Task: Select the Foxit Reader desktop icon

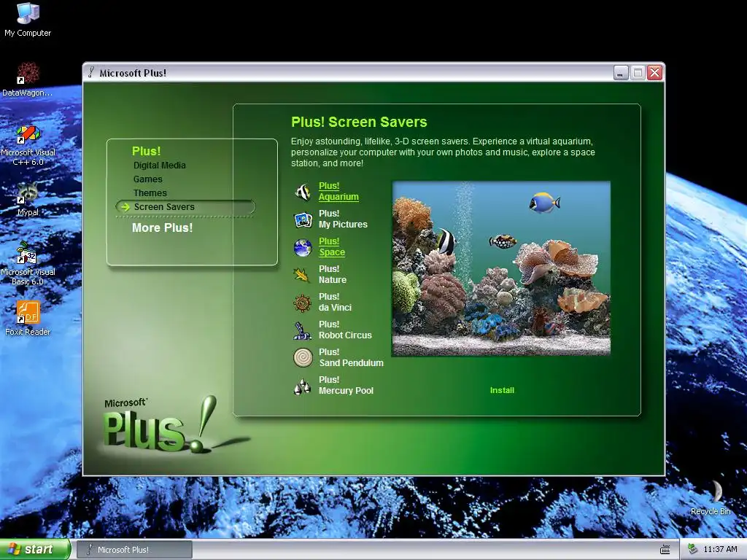Action: click(28, 318)
